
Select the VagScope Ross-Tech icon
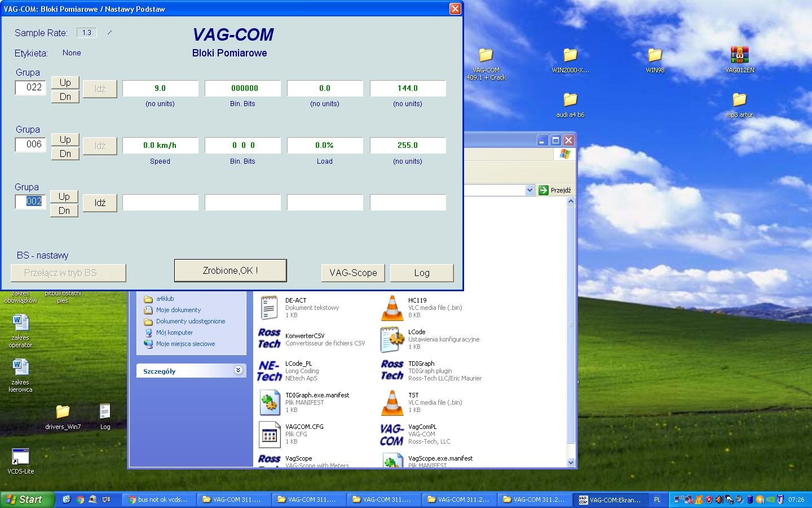269,461
